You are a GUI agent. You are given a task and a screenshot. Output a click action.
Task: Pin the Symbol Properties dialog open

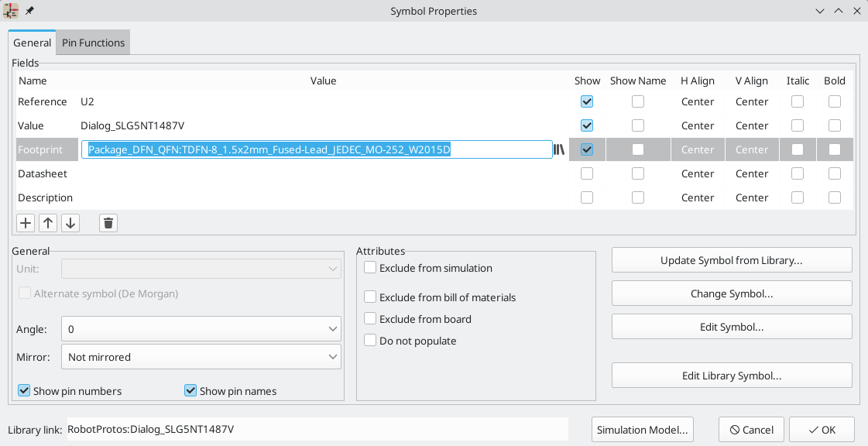tap(29, 11)
